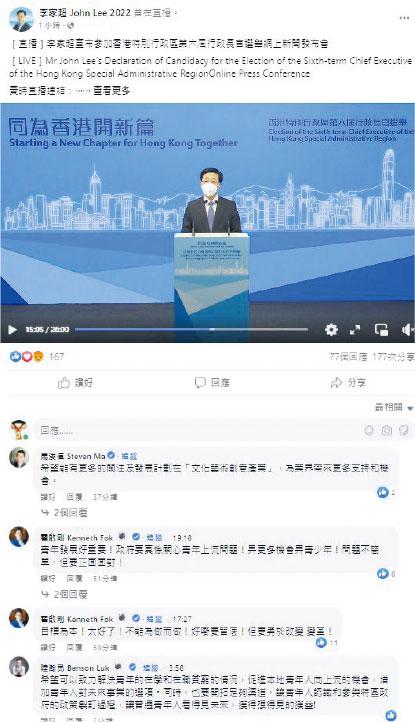
Task: Open the post options three-dot menu
Action: (404, 18)
